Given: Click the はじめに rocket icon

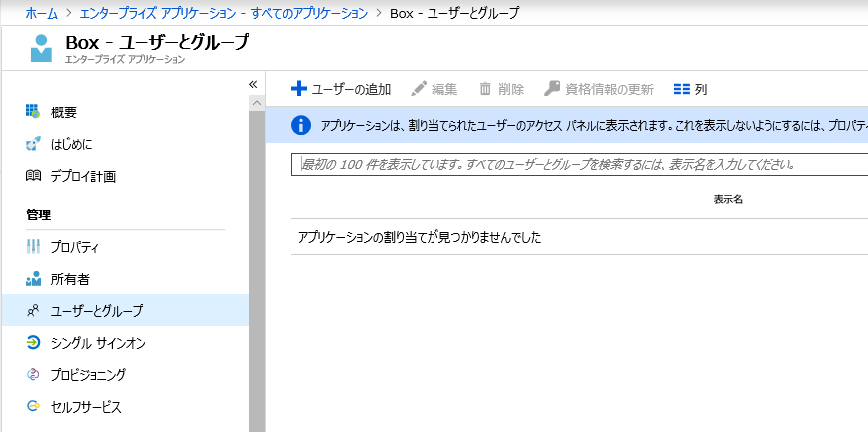Looking at the screenshot, I should click(33, 145).
